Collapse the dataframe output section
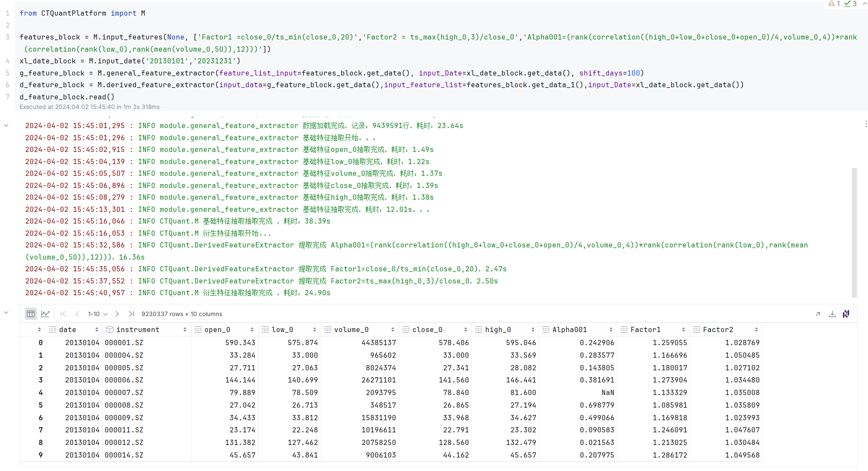868x471 pixels. [x=6, y=313]
